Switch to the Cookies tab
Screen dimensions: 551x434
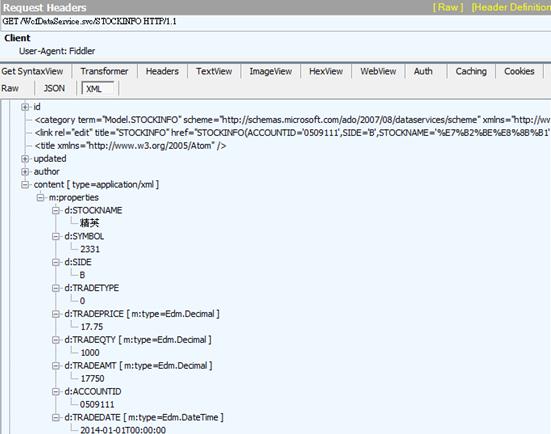[x=519, y=71]
